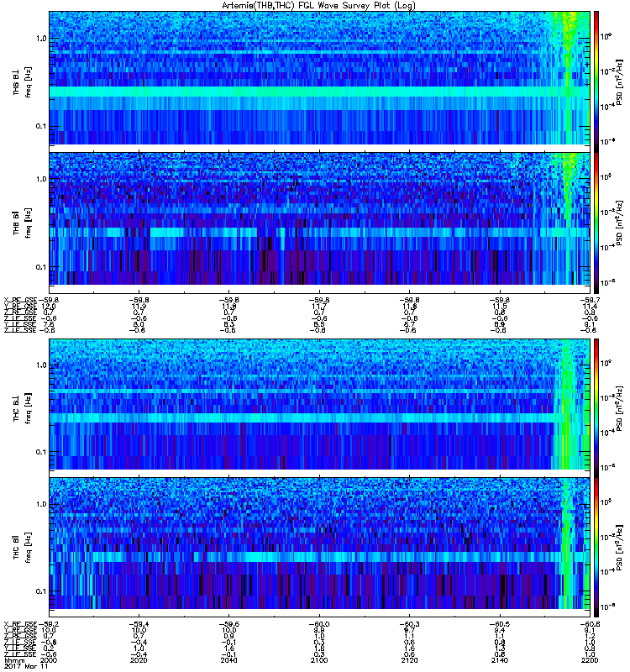Click the PSD [nT²/Hz] label of the THB B⊥ panel

(x=619, y=81)
